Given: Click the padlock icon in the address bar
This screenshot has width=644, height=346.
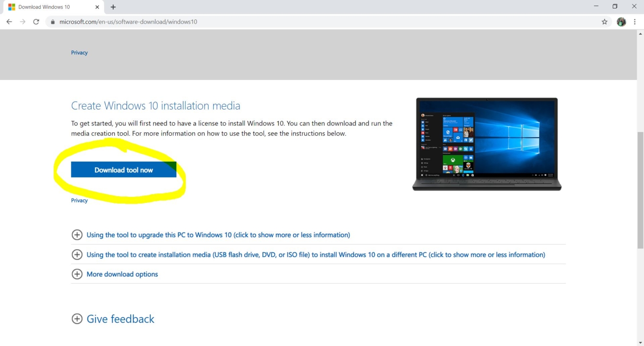Looking at the screenshot, I should 52,21.
